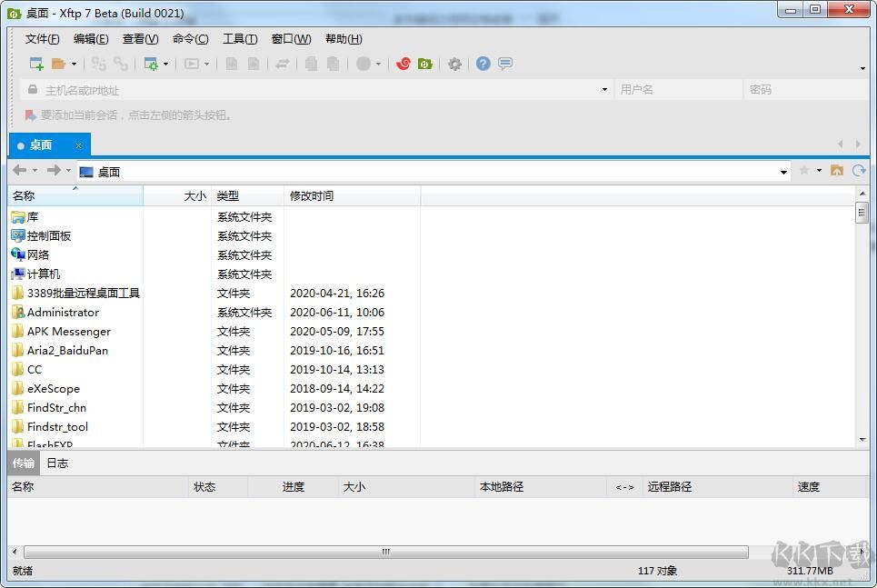Select the Open folder toolbar icon

pos(56,64)
